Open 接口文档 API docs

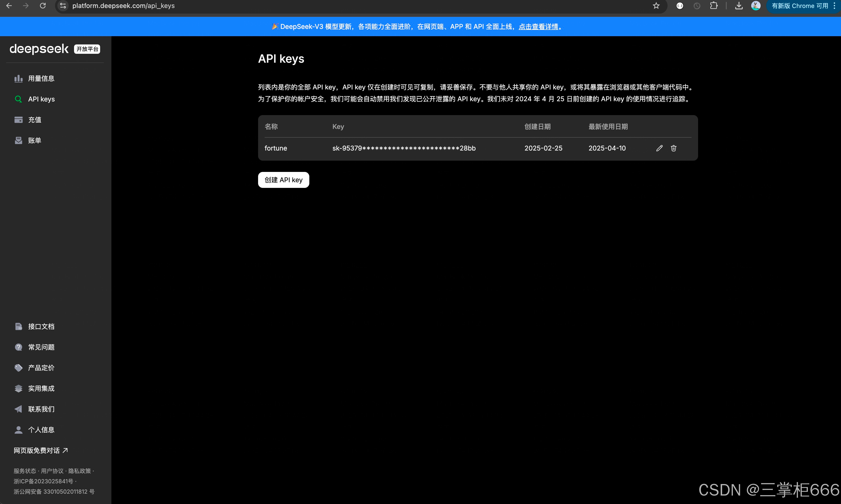(41, 326)
